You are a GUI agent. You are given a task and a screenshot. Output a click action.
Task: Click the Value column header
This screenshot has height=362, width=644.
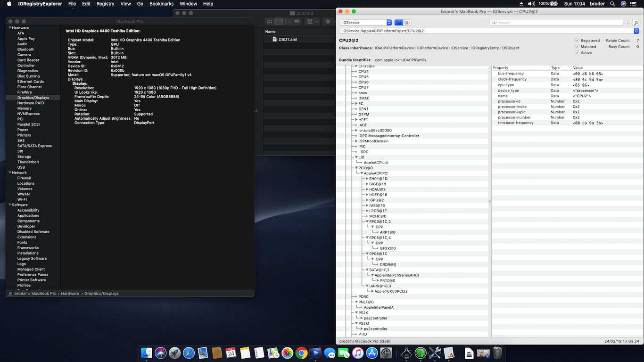607,68
